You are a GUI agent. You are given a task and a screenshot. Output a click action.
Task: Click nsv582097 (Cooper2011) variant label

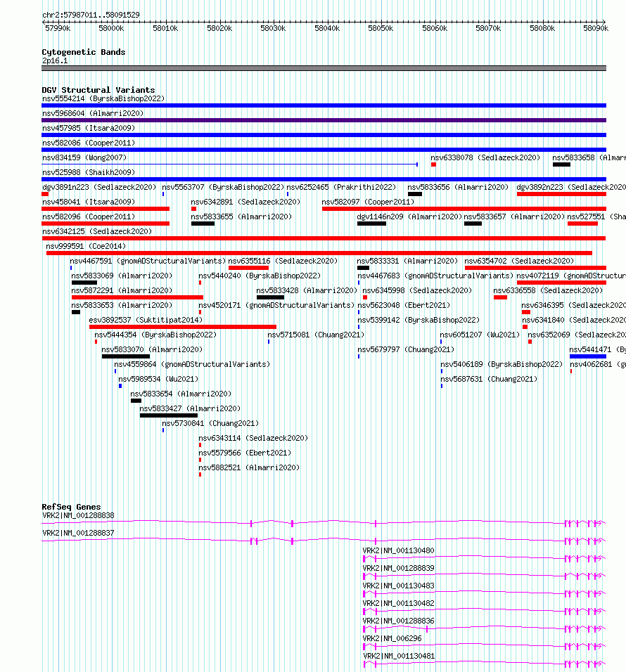click(x=368, y=202)
